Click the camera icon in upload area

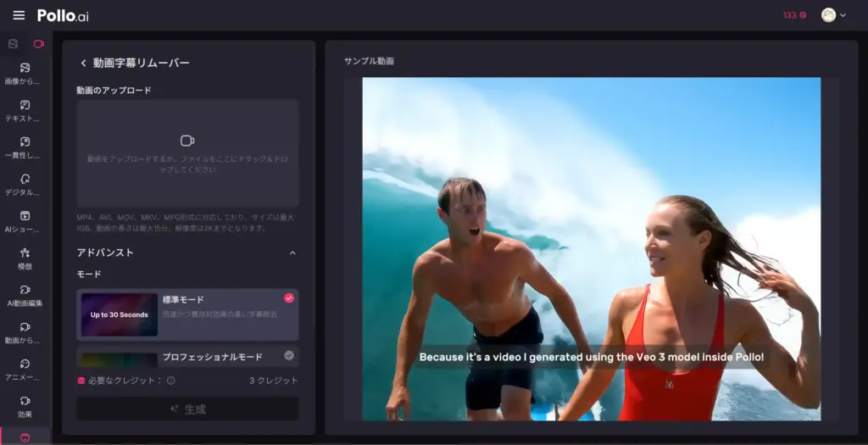point(187,141)
